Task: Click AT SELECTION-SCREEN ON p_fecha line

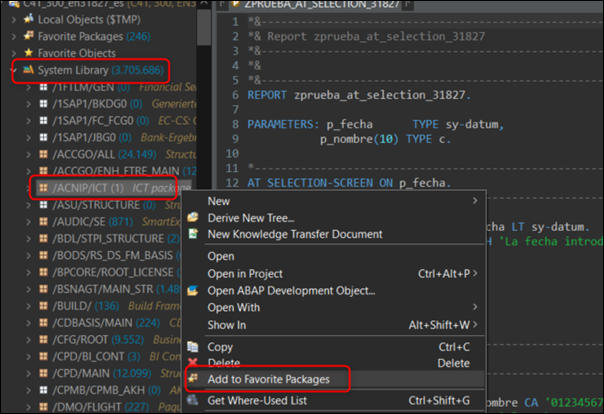Action: coord(349,183)
